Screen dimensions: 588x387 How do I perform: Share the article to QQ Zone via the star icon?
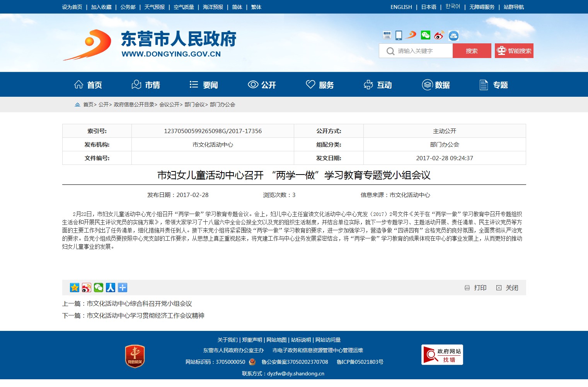tap(75, 288)
